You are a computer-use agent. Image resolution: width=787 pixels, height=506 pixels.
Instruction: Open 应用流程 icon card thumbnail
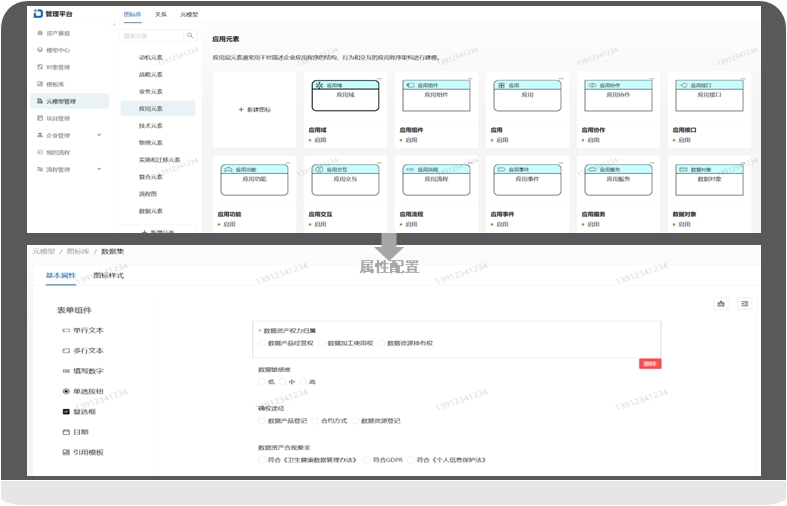[436, 180]
